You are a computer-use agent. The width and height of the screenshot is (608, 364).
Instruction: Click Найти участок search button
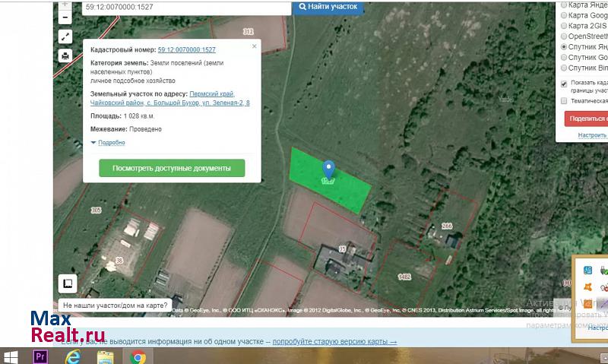point(328,7)
